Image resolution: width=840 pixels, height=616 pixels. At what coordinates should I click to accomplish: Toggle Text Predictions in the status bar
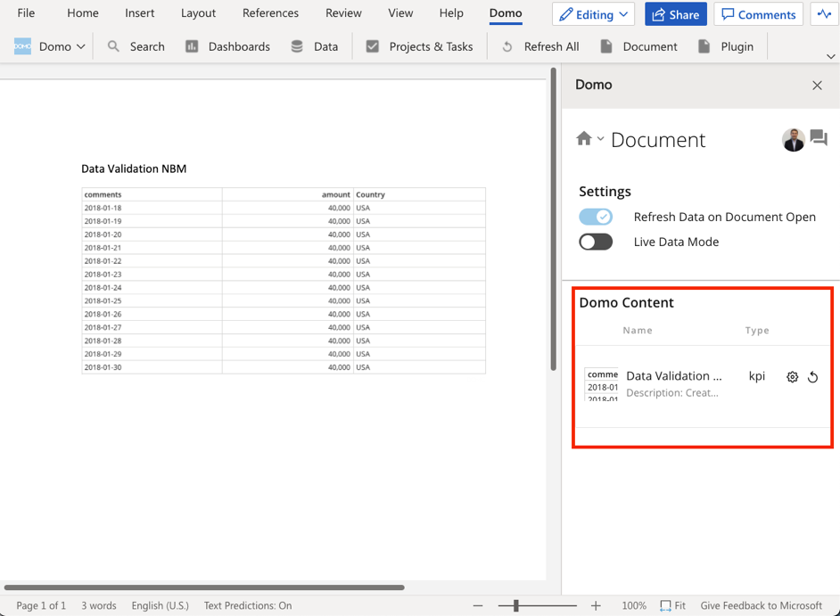pyautogui.click(x=248, y=605)
